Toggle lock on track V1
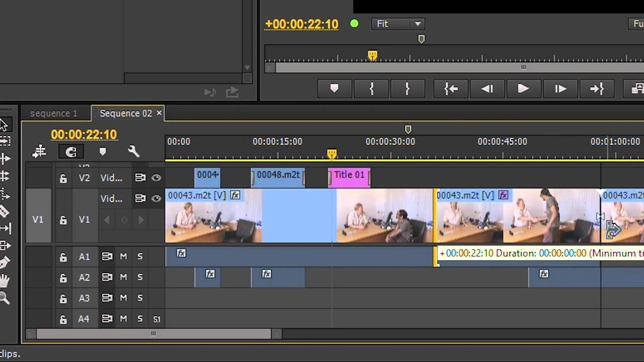Screen dimensions: 644x362 [x=63, y=220]
